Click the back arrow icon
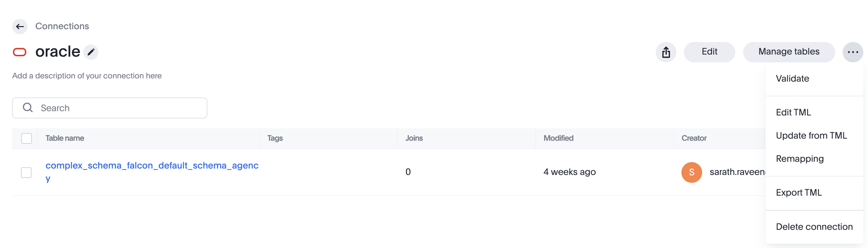Viewport: 868px width, 248px height. point(20,26)
